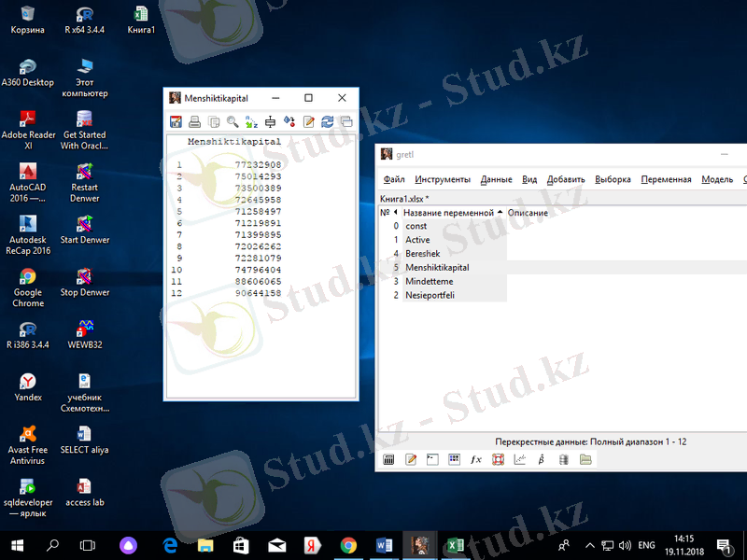Open the gretl console icon
Screen dimensions: 747x560
pos(432,459)
